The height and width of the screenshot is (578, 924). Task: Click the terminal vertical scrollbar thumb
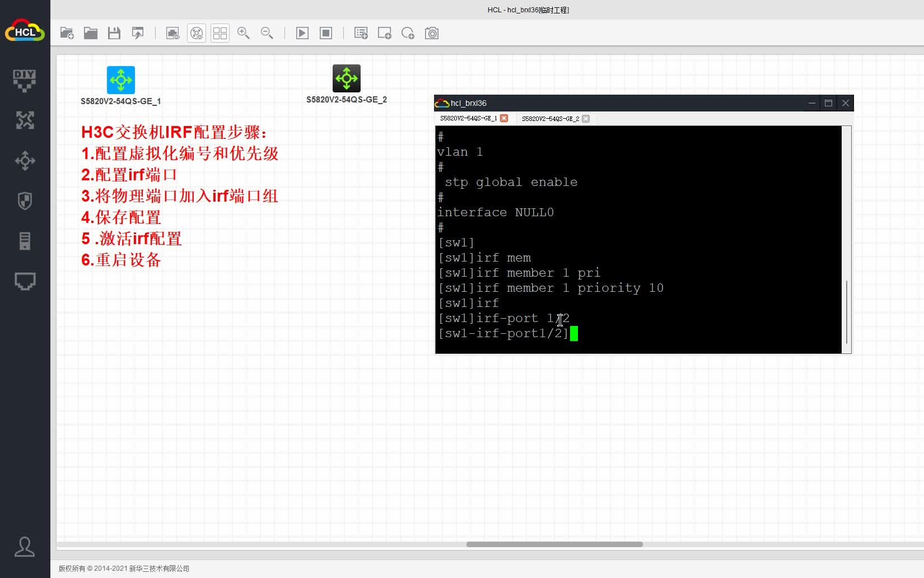[x=847, y=311]
